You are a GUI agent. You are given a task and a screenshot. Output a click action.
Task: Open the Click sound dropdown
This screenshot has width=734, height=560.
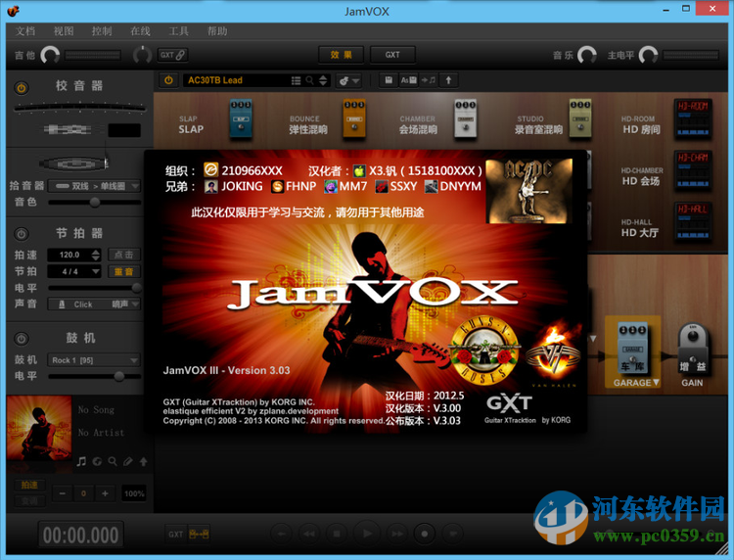click(94, 304)
